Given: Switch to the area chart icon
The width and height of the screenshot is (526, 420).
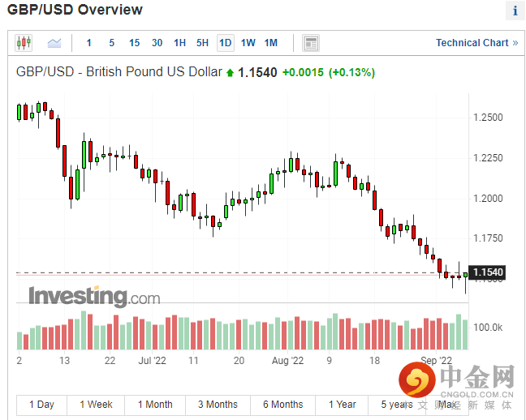Looking at the screenshot, I should coord(54,43).
